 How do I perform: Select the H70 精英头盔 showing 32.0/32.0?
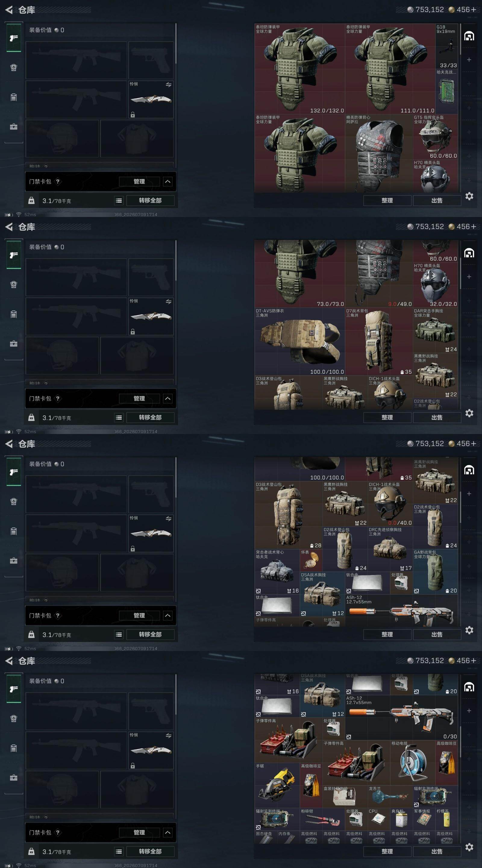point(436,285)
